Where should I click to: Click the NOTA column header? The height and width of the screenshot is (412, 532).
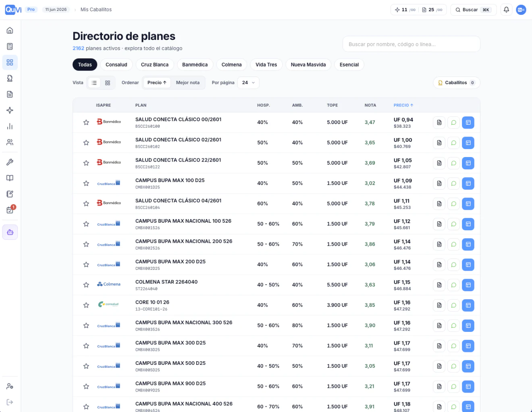click(x=370, y=105)
